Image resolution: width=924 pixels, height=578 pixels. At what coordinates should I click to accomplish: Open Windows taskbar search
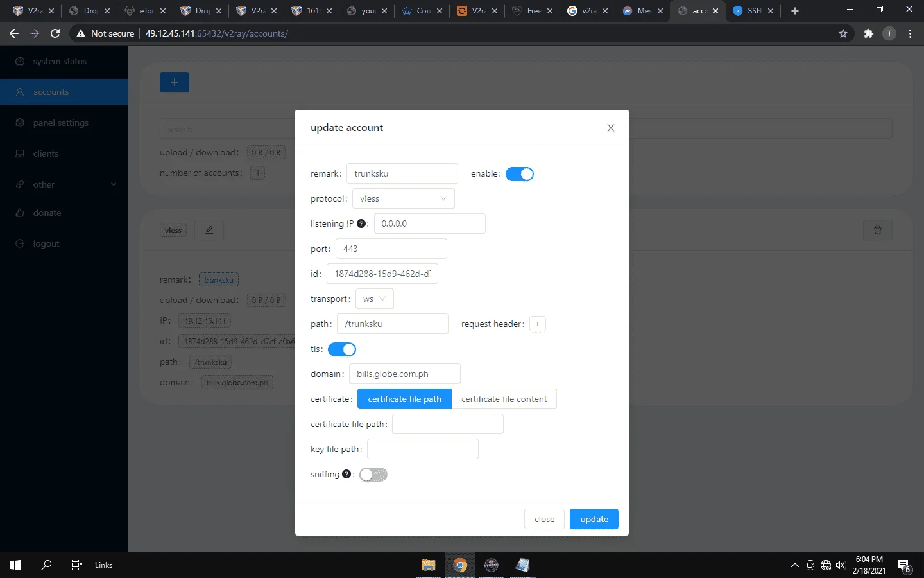click(46, 565)
